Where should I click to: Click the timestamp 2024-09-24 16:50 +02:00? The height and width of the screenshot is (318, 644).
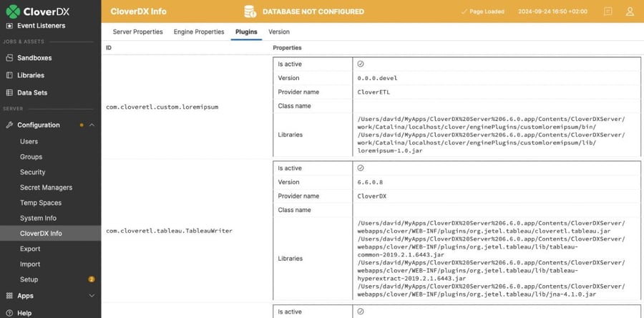(552, 11)
